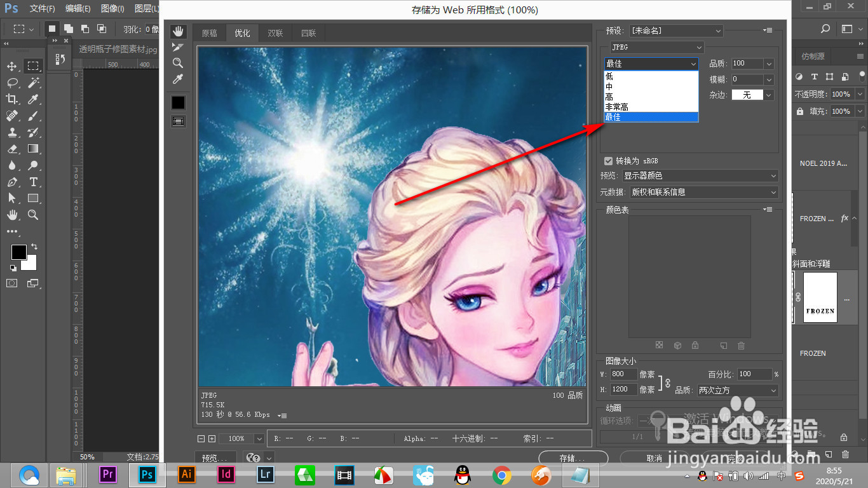This screenshot has height=488, width=868.
Task: Select Add to Selection mode
Action: pyautogui.click(x=69, y=29)
